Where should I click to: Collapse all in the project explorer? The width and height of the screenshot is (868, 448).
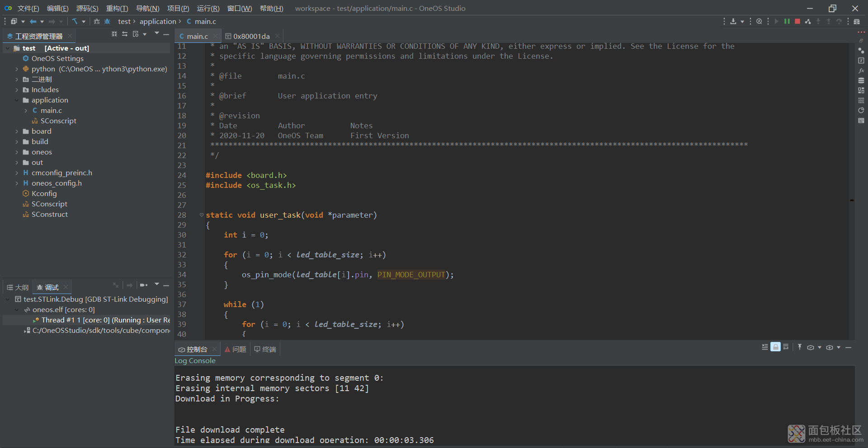(x=114, y=34)
